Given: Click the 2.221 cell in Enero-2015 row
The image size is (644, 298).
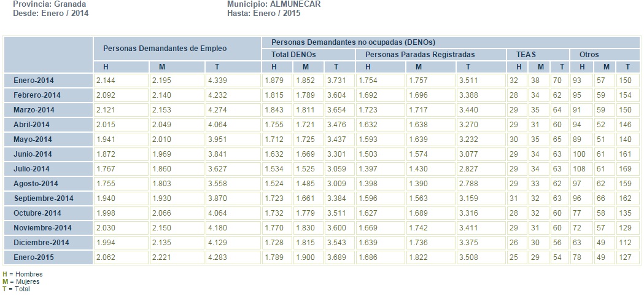Looking at the screenshot, I should [x=161, y=257].
